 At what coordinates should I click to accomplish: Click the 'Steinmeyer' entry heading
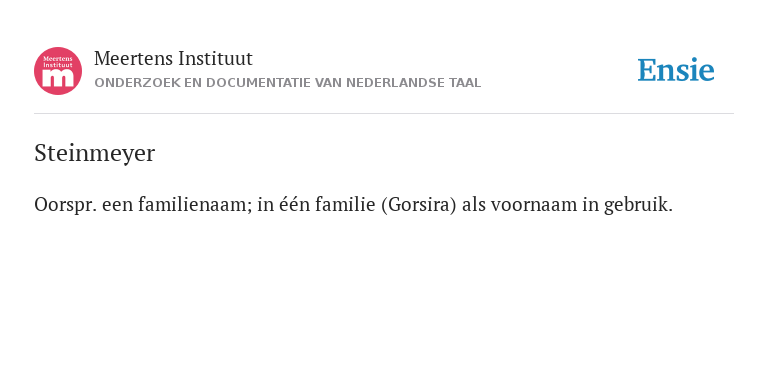point(95,153)
